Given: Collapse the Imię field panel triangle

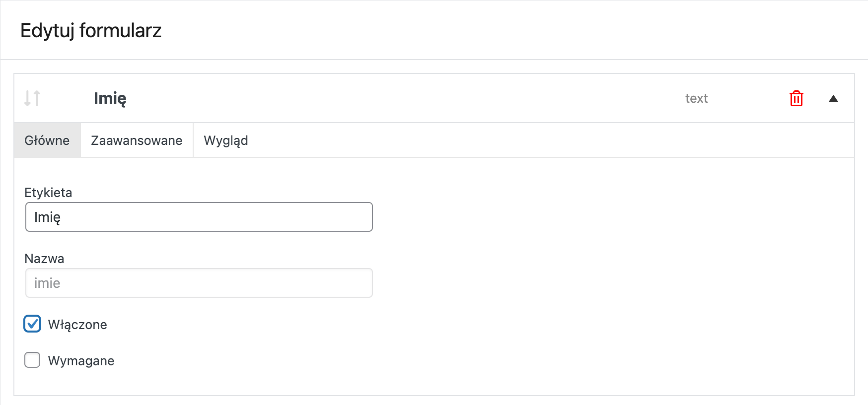Looking at the screenshot, I should [x=833, y=98].
